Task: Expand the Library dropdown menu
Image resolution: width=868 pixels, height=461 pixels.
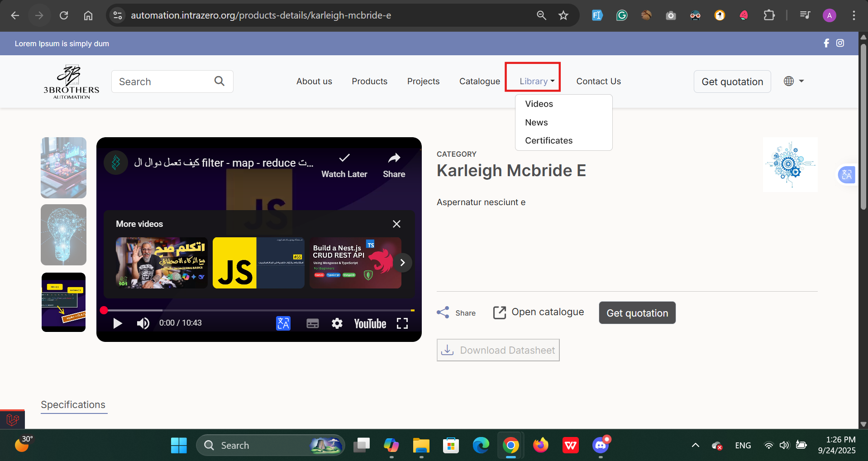Action: coord(536,82)
